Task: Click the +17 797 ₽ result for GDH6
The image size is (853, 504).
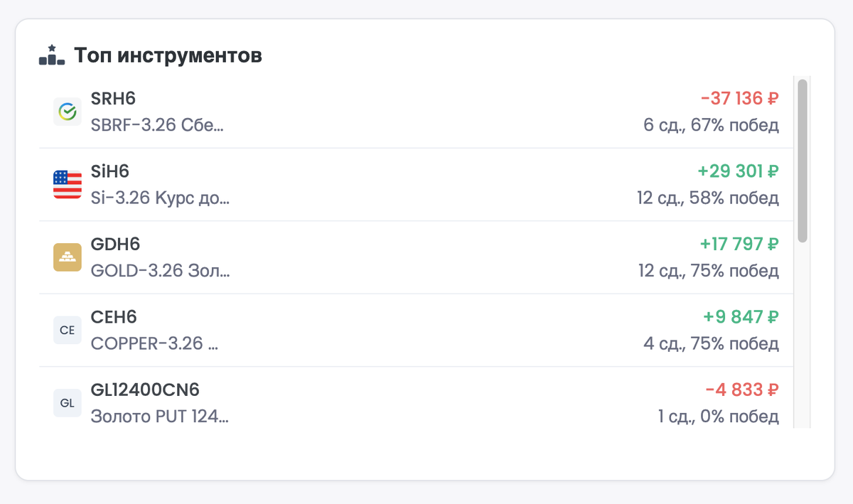Action: (x=738, y=244)
